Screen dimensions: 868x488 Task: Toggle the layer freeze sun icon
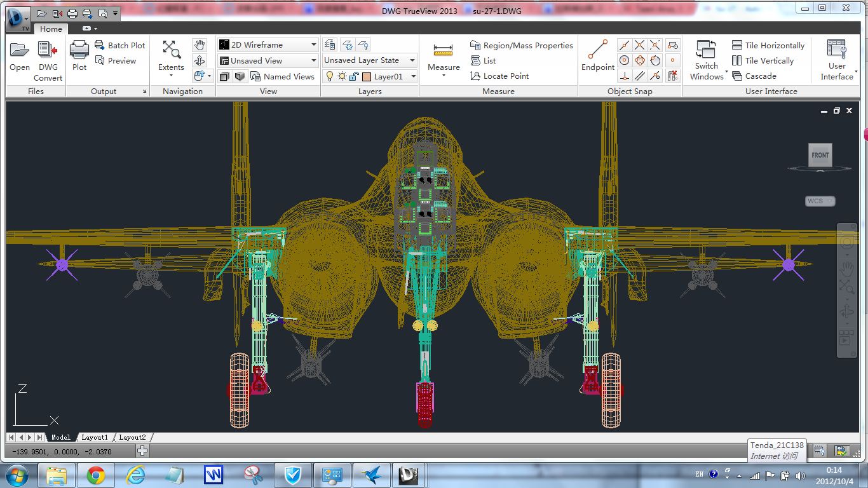[x=342, y=76]
